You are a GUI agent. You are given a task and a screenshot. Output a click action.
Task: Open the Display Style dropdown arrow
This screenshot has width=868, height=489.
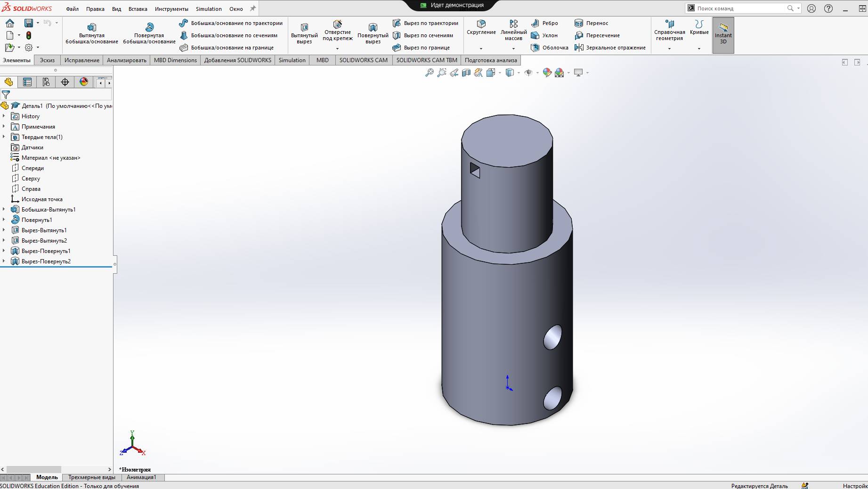click(518, 73)
